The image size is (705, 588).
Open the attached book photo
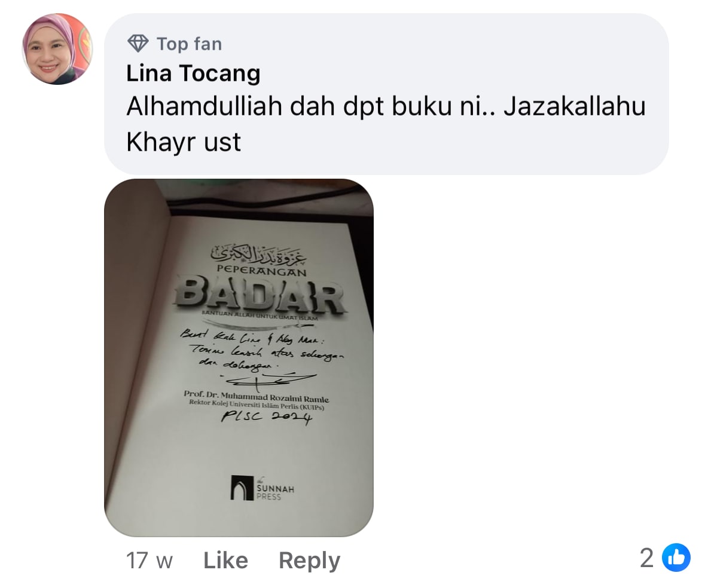[239, 357]
